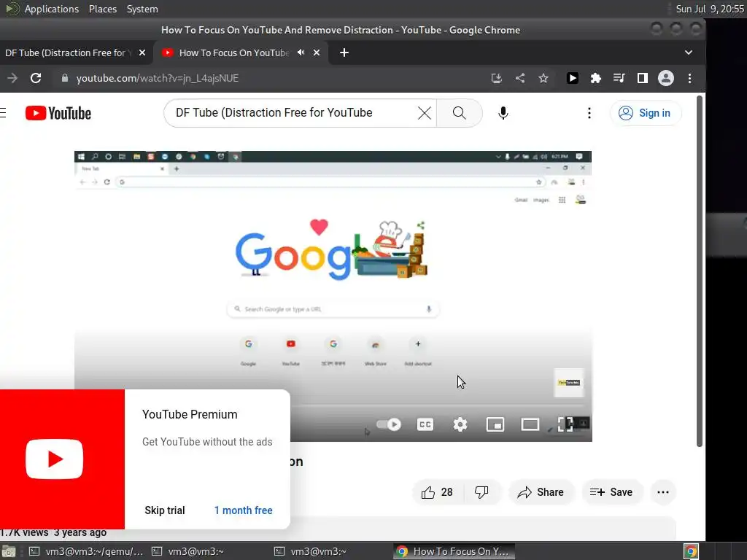Open Chrome three-dot menu
The image size is (747, 560).
point(689,78)
